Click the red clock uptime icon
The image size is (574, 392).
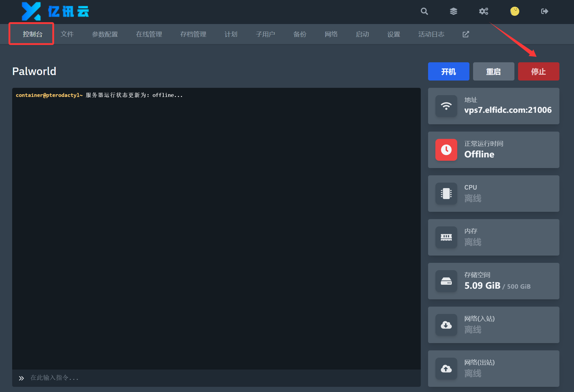[x=446, y=150]
